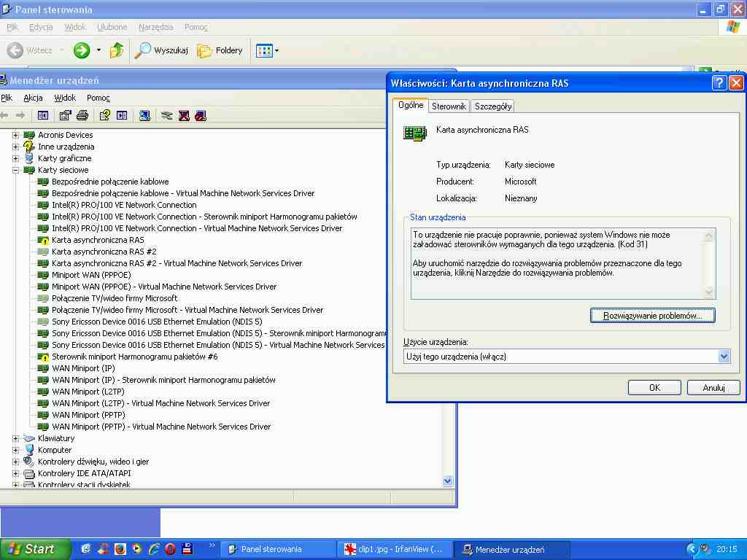Select WAN Miniport (PPTP) device

pyautogui.click(x=88, y=415)
